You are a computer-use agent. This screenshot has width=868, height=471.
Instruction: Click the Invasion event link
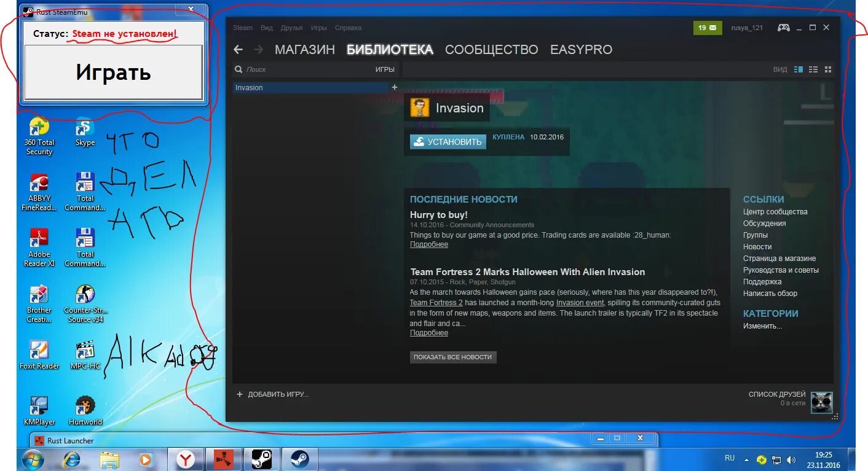coord(580,303)
